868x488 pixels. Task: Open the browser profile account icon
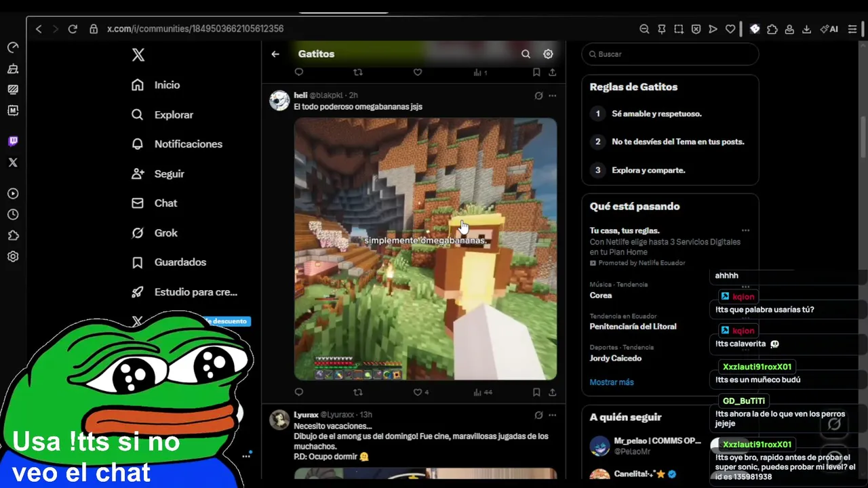click(789, 29)
